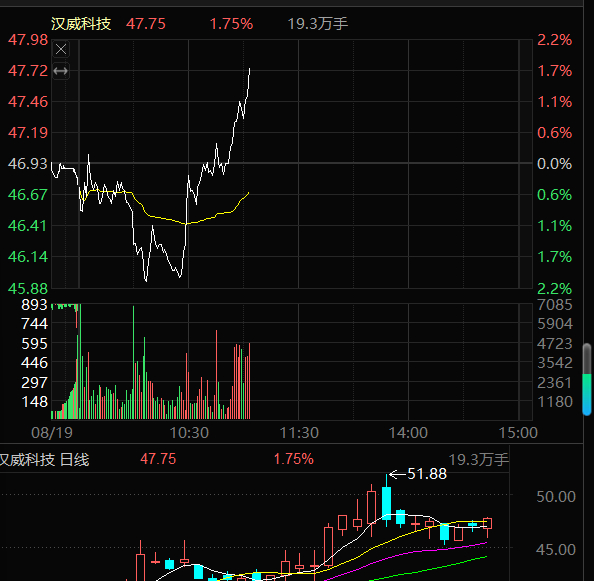Click the 0.0% baseline percent label
The image size is (594, 581).
554,164
